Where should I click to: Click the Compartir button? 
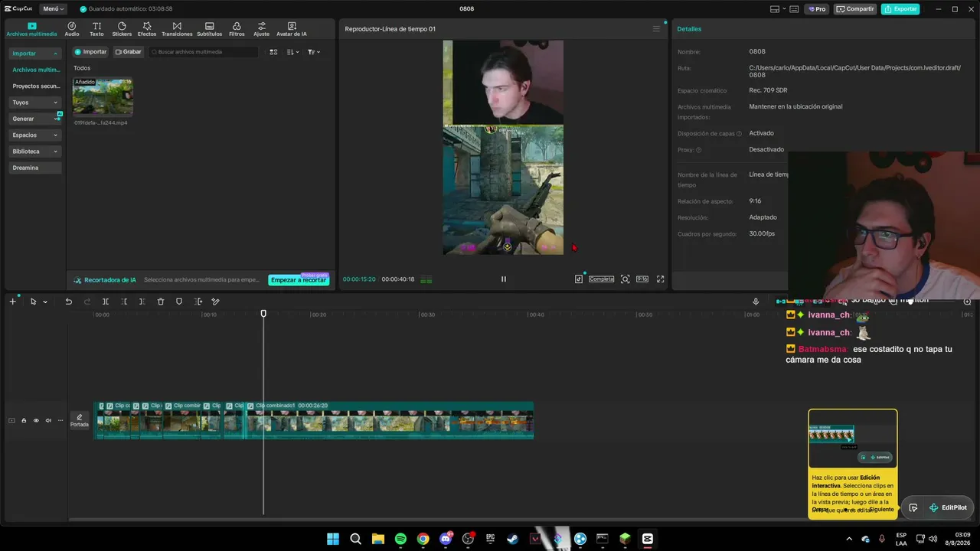click(854, 9)
